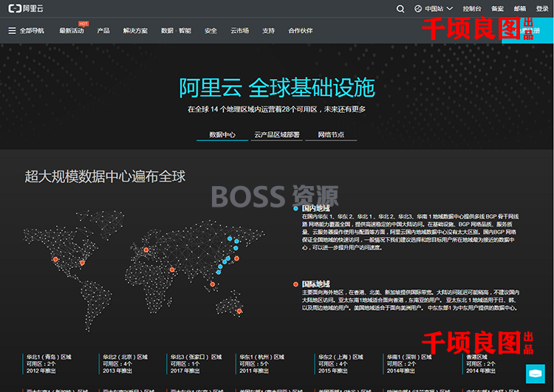Open the 安全 menu

211,31
